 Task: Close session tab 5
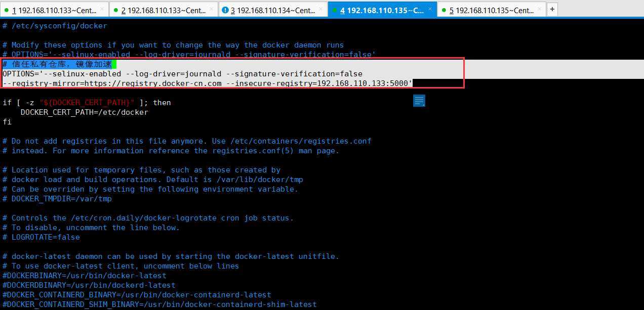[539, 10]
